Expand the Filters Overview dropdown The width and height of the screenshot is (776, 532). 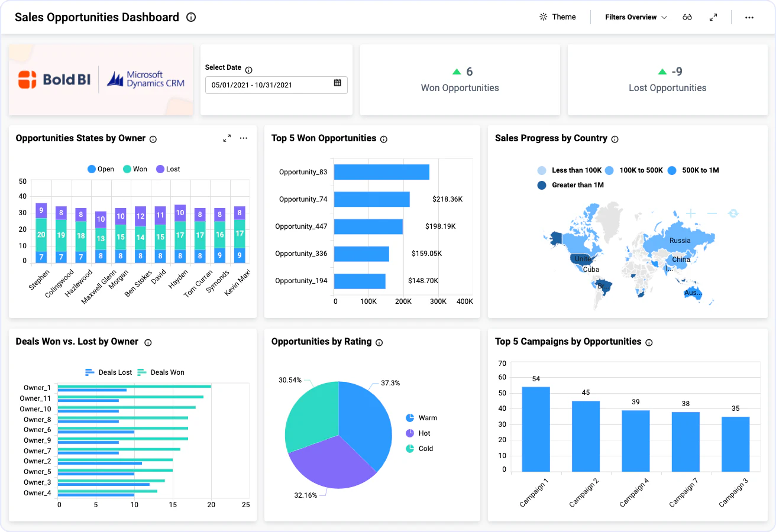click(x=636, y=17)
